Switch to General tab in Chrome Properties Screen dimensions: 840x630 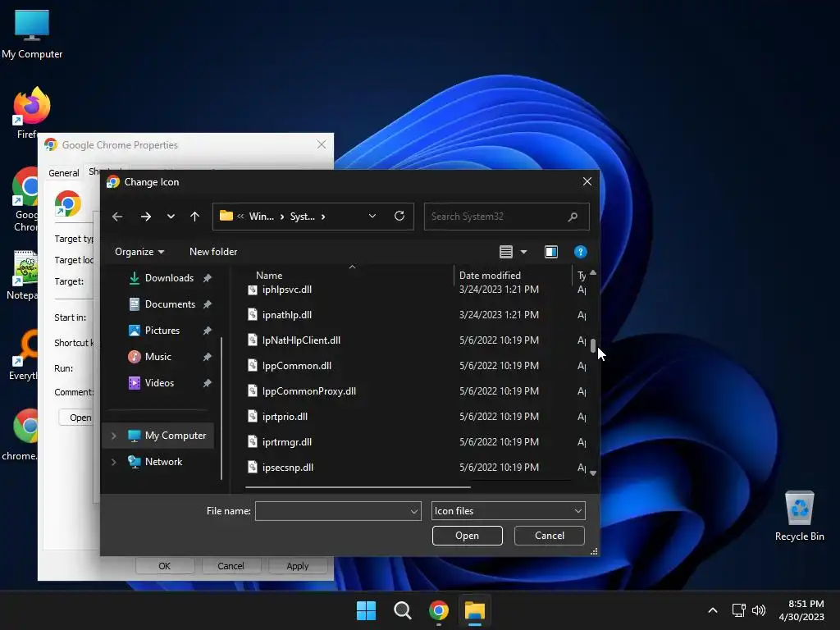(x=64, y=173)
